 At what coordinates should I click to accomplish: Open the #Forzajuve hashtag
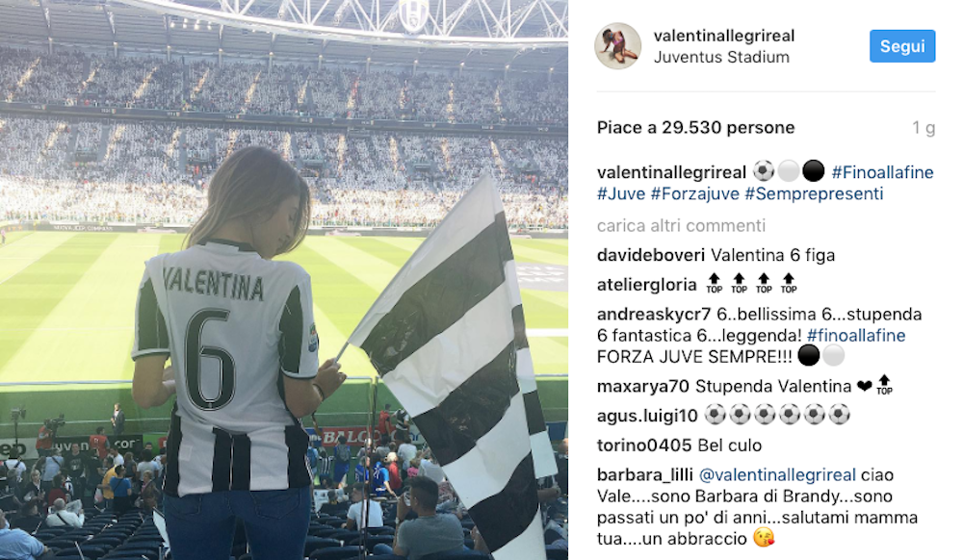pos(695,193)
